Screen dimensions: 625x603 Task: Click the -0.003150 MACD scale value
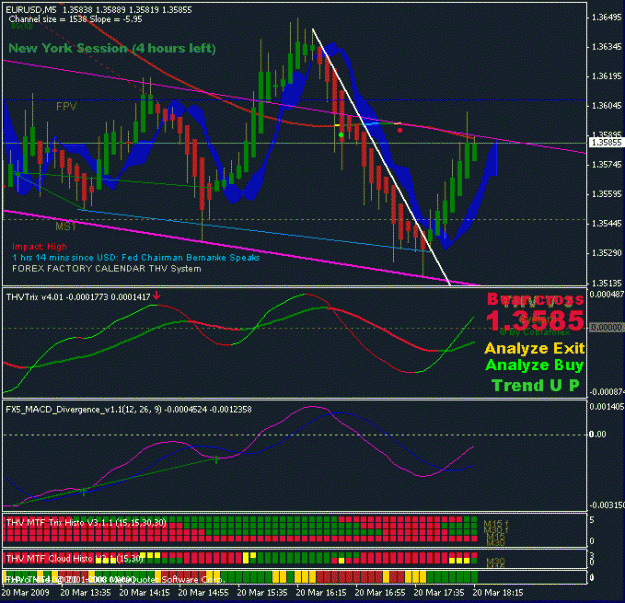tap(607, 505)
